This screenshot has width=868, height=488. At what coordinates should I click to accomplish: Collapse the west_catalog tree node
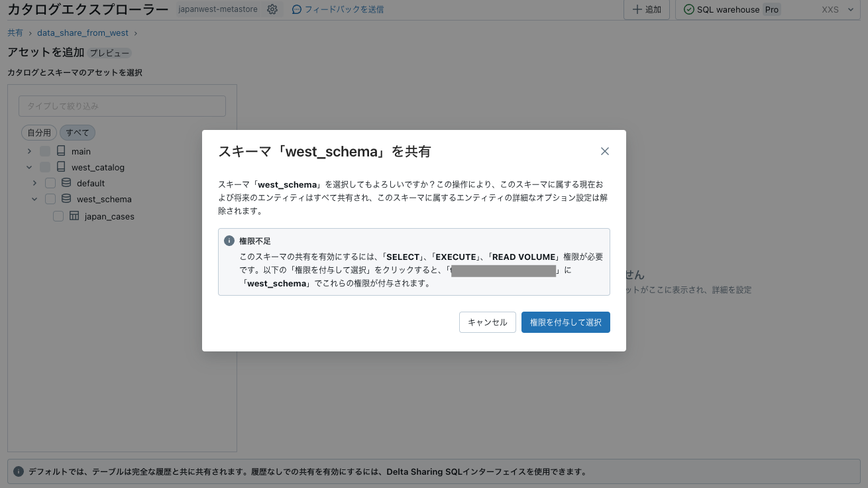point(28,167)
